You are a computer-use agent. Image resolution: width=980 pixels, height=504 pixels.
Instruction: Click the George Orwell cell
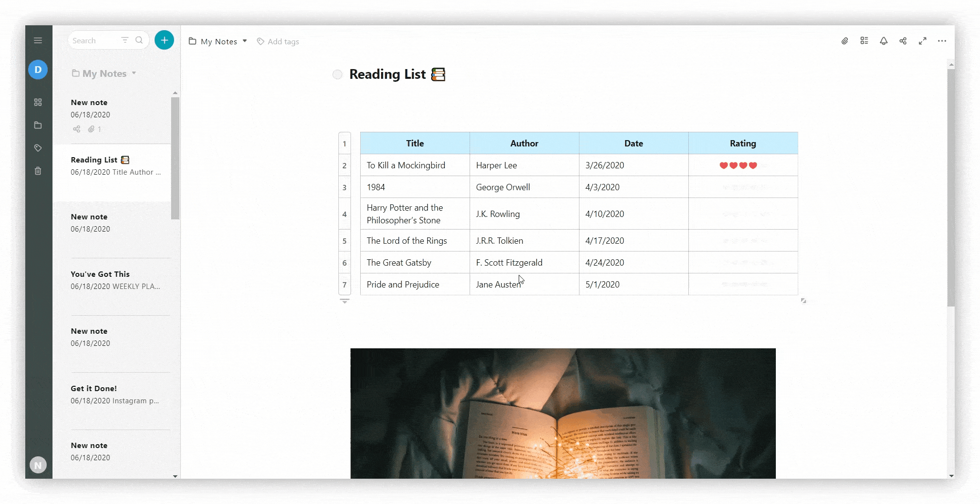click(x=525, y=187)
